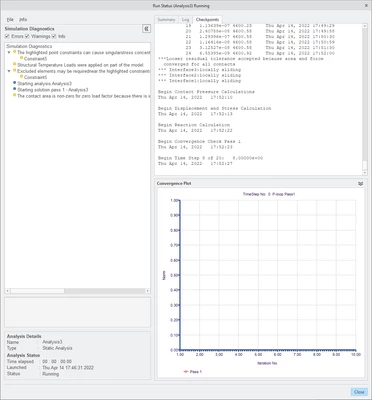Toggle the Errors checkbox
Screen dimensions: 372x400
(7, 36)
